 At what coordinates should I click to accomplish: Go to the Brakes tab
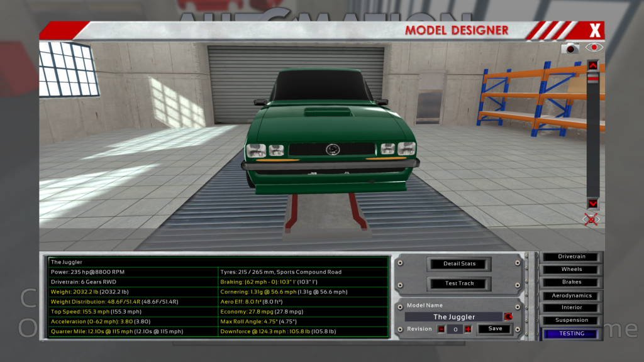572,282
